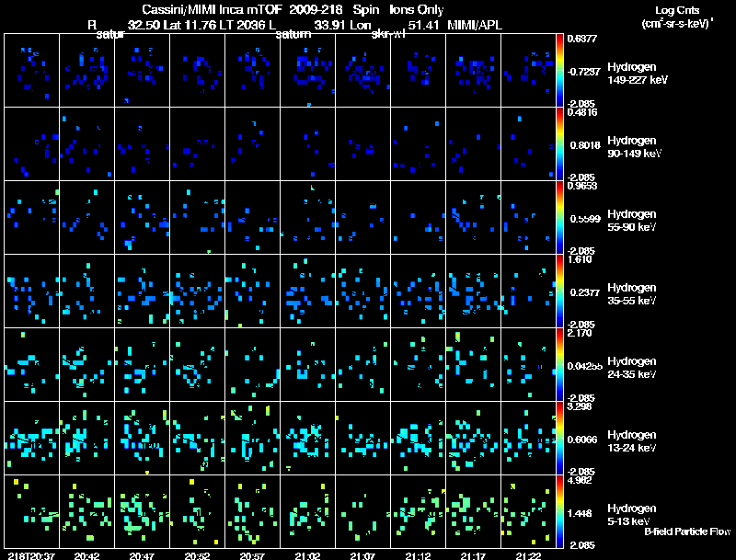Click the 218T20:37 time label
736x560 pixels.
tap(32, 556)
